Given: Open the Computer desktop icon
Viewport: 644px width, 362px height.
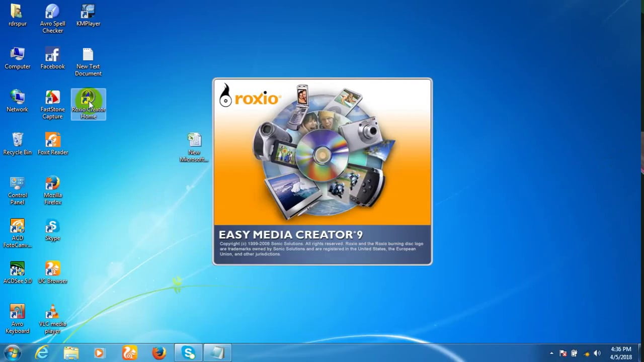Looking at the screenshot, I should pyautogui.click(x=18, y=58).
